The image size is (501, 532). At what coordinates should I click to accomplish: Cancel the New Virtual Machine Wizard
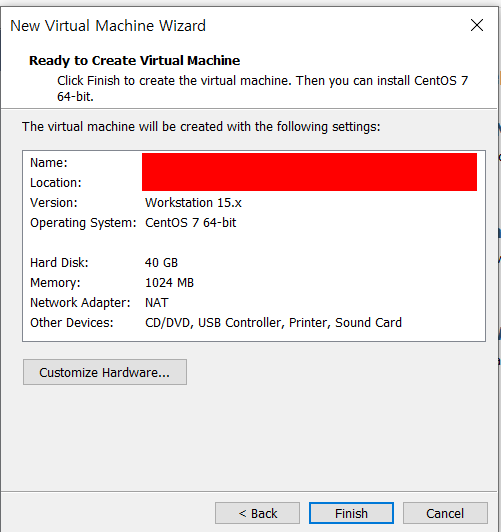pos(445,513)
